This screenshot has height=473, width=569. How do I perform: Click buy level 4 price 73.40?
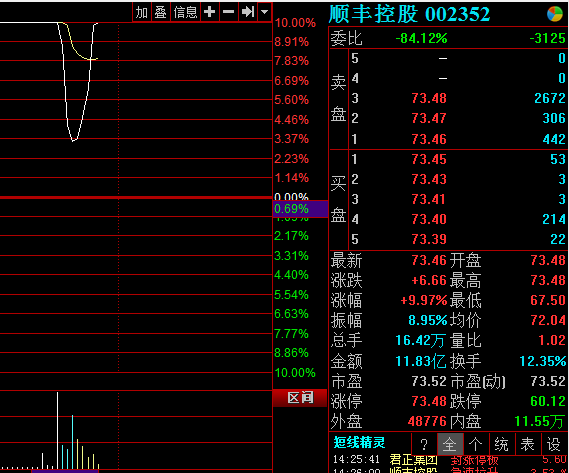[x=429, y=219]
